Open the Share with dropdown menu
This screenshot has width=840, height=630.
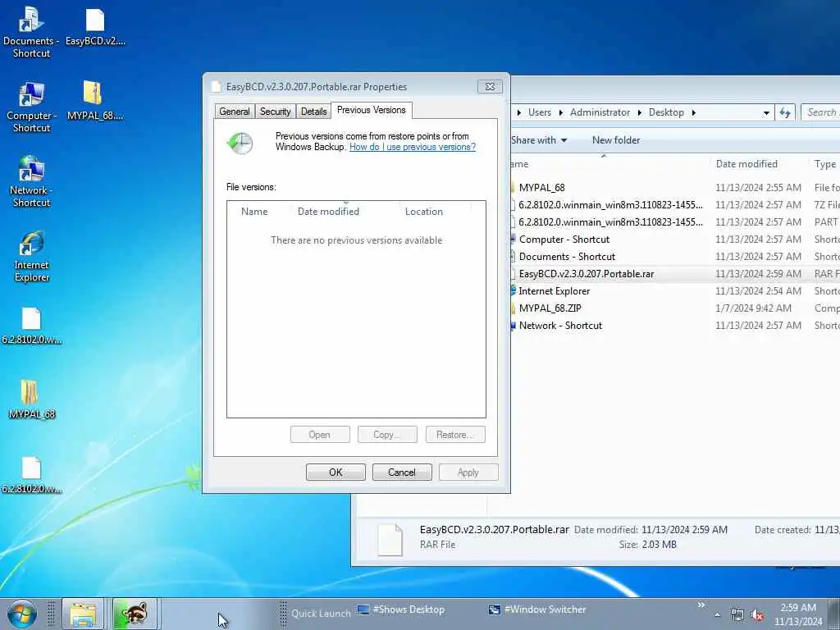point(539,140)
